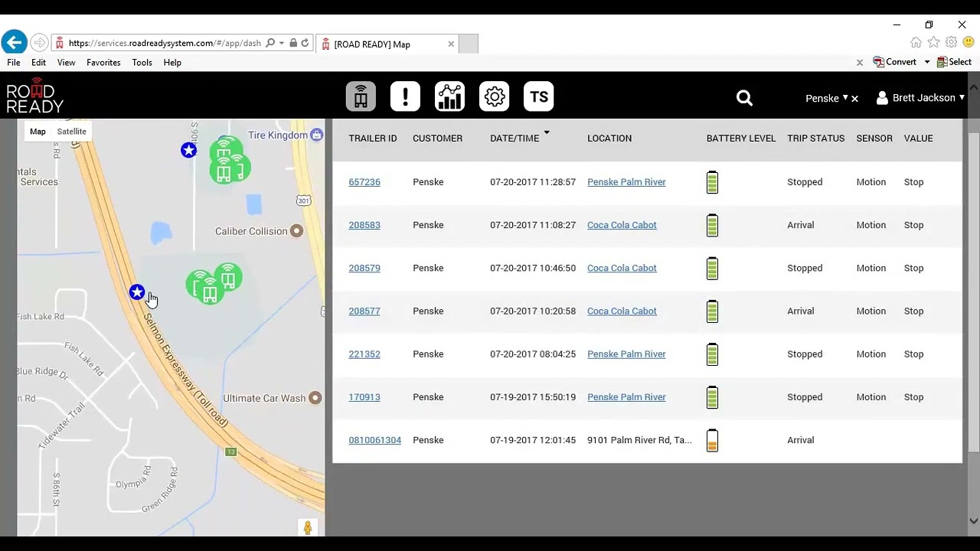Viewport: 980px width, 551px height.
Task: Click the lower green trailer cluster on map
Action: [x=214, y=283]
